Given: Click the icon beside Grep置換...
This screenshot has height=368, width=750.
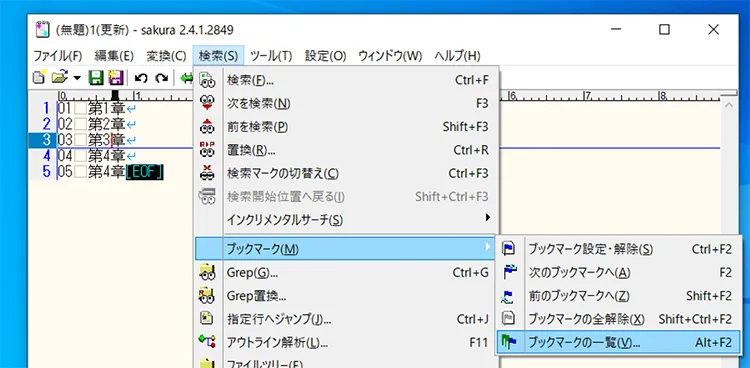Looking at the screenshot, I should pyautogui.click(x=208, y=296).
